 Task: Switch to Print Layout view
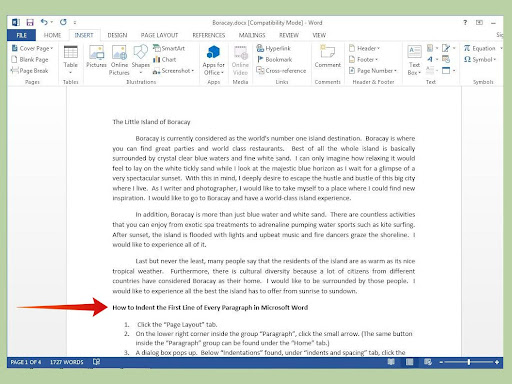[x=409, y=362]
